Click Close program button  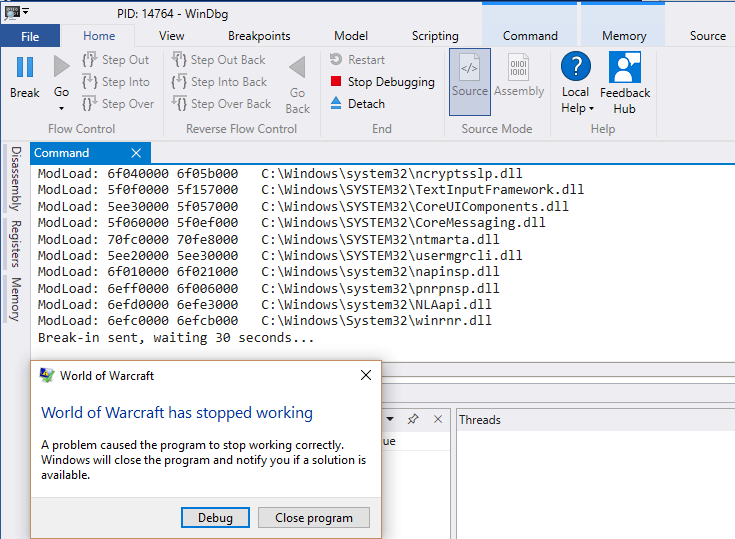(314, 517)
